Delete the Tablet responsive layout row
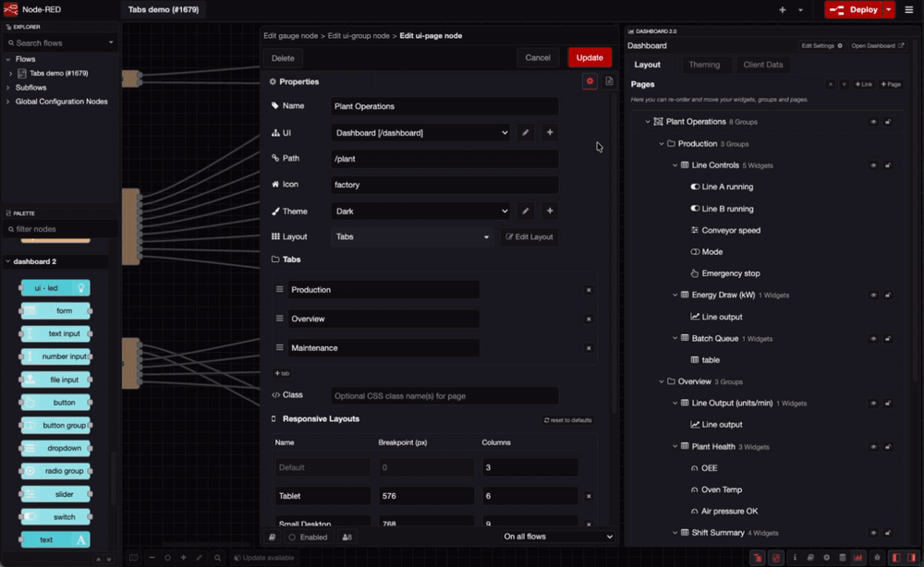 click(588, 496)
